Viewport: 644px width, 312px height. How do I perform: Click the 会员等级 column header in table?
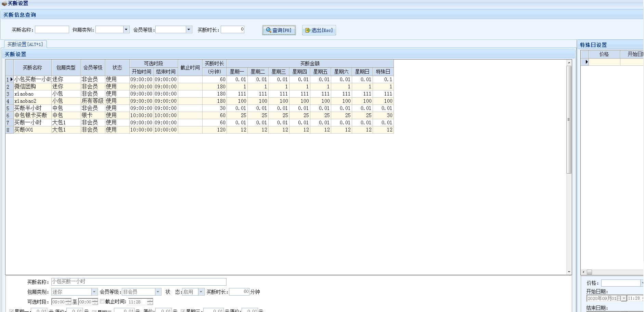pyautogui.click(x=93, y=67)
